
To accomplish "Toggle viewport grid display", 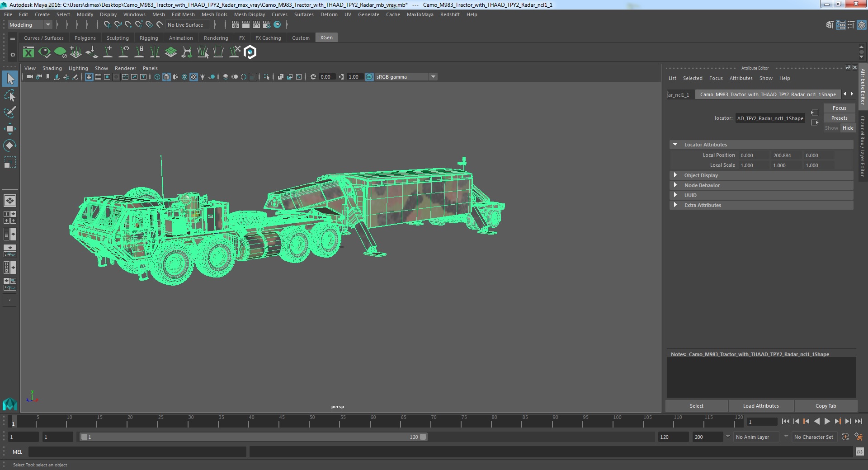I will point(89,77).
